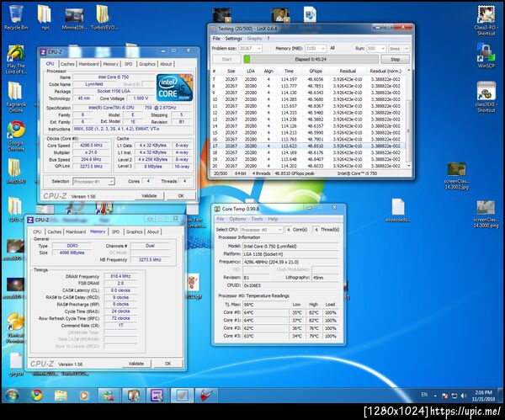The width and height of the screenshot is (505, 420).
Task: Switch to Mainboard tab in upper CPU-Z
Action: point(88,64)
